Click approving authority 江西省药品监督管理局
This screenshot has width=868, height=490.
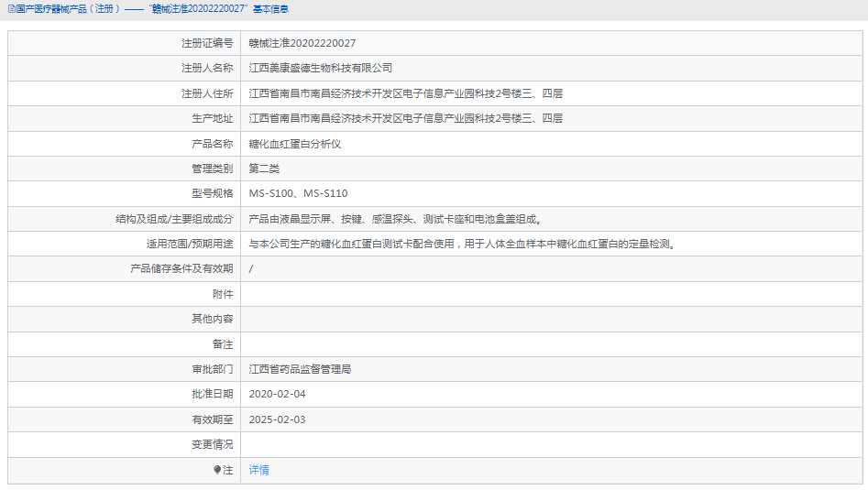300,369
